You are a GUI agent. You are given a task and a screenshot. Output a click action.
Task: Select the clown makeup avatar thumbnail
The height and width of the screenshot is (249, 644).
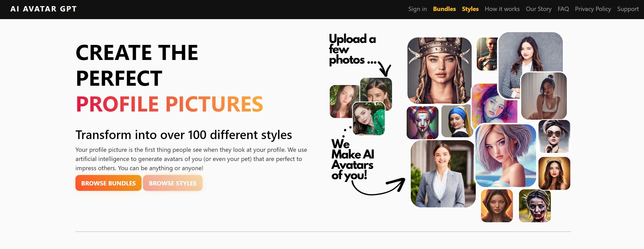422,123
